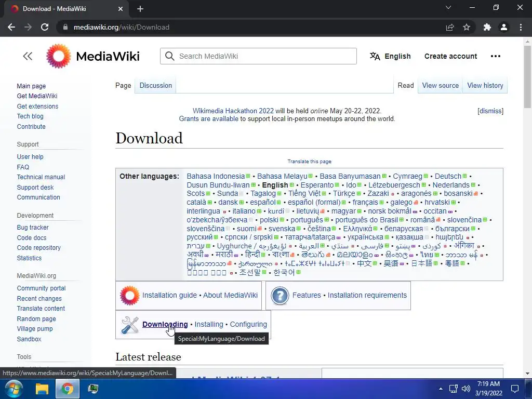The height and width of the screenshot is (399, 532).
Task: Open Chrome's three-dot menu
Action: coord(521,27)
